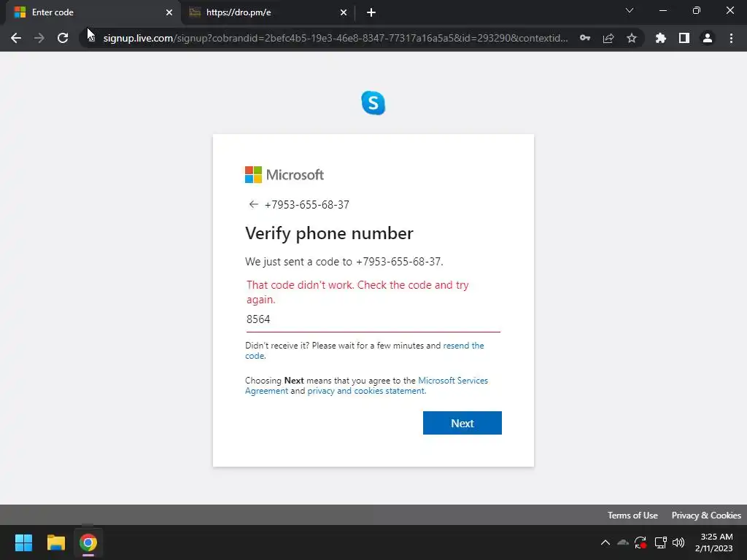
Task: Show hidden system tray icons
Action: 605,542
